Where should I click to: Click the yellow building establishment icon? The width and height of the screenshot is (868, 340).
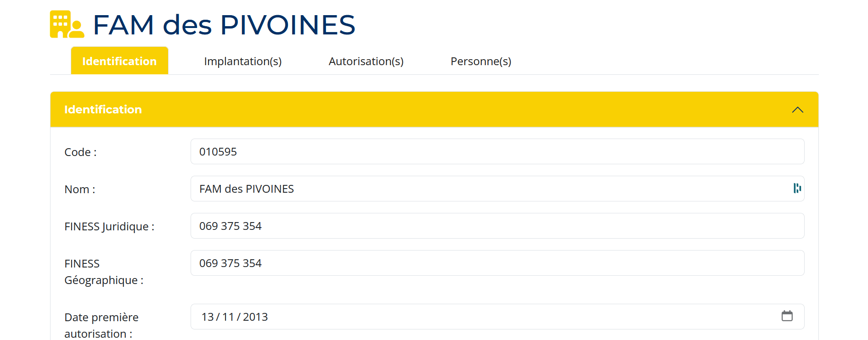click(x=67, y=24)
